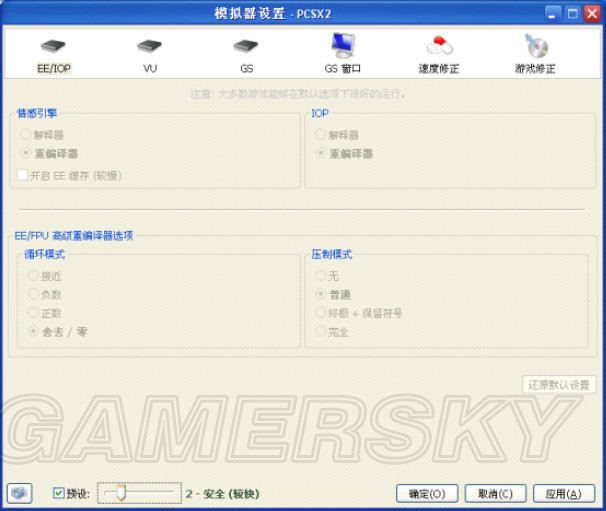The image size is (606, 511).
Task: Select 解释器 in the IOP group
Action: (x=337, y=135)
